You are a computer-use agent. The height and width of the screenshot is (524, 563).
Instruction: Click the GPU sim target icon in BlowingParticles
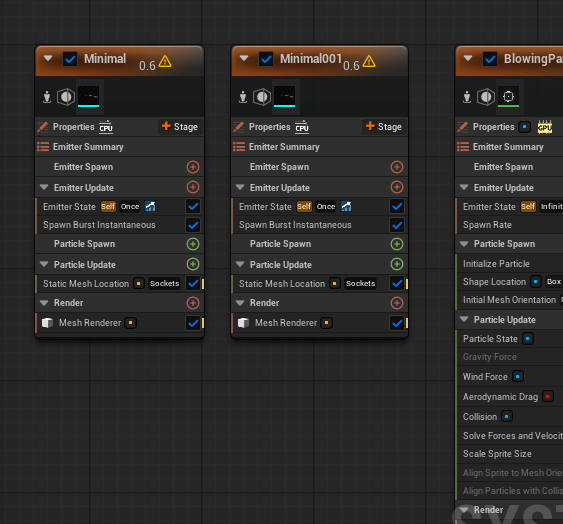point(545,127)
